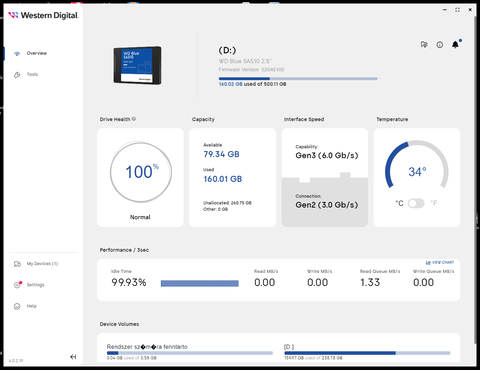Click the Available 79.34 GB value
The height and width of the screenshot is (370, 480).
pos(221,154)
